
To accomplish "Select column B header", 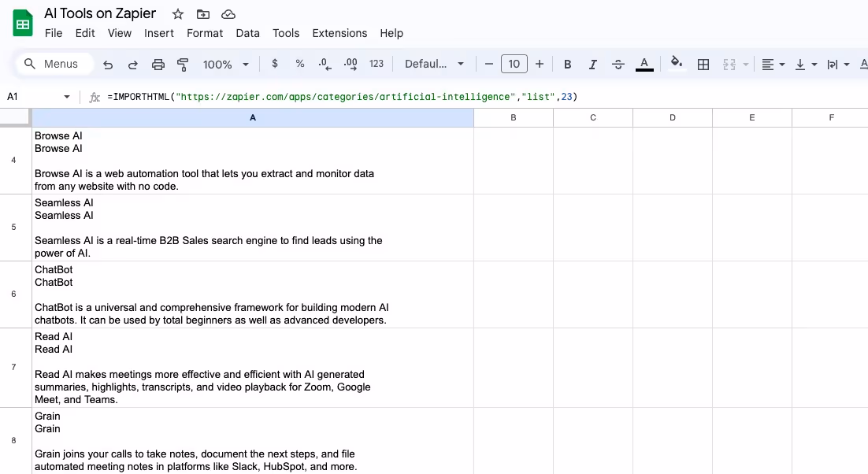I will pyautogui.click(x=514, y=118).
